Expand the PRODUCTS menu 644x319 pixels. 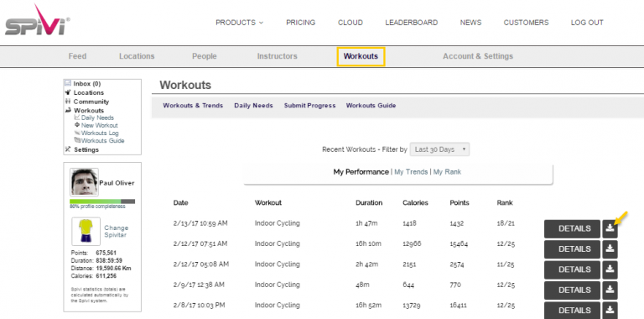(240, 23)
